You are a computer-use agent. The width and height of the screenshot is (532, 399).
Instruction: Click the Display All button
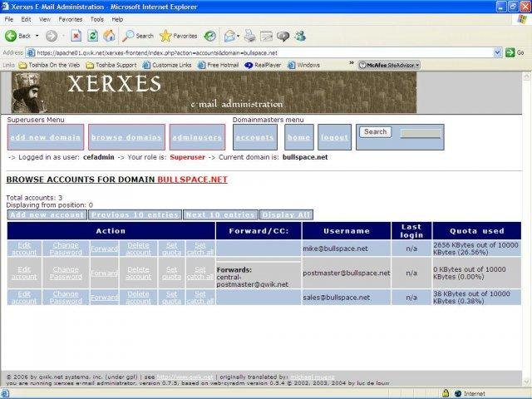tap(286, 214)
